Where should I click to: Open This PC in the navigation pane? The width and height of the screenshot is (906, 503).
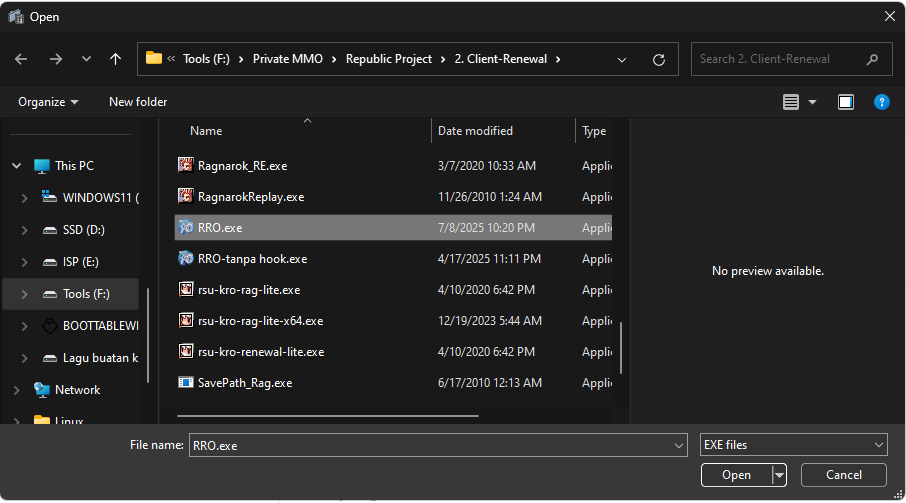(x=74, y=166)
